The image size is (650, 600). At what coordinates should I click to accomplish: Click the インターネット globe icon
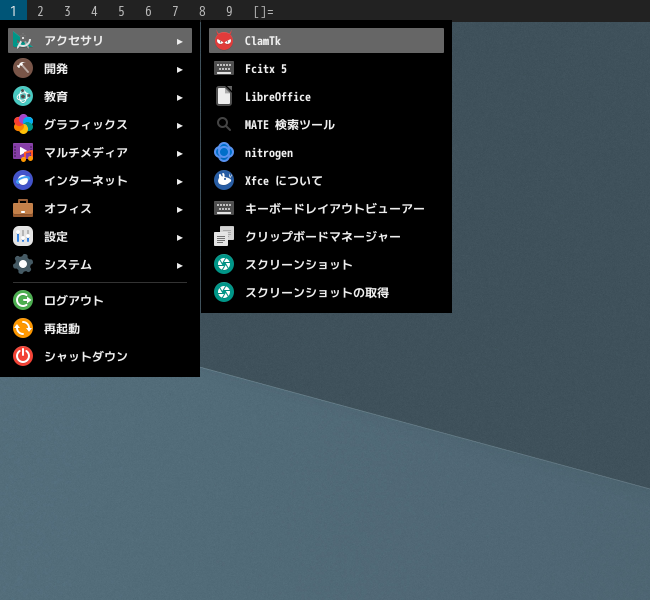point(23,180)
